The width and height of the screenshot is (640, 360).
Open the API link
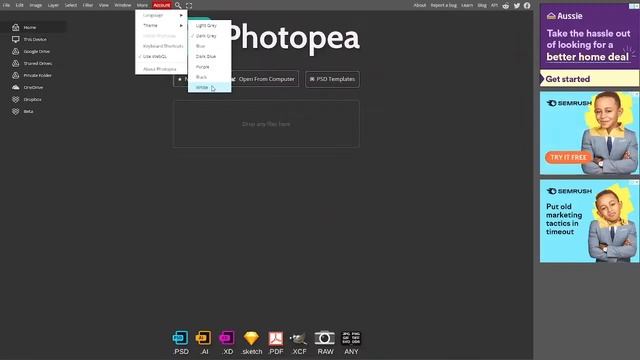click(x=494, y=5)
